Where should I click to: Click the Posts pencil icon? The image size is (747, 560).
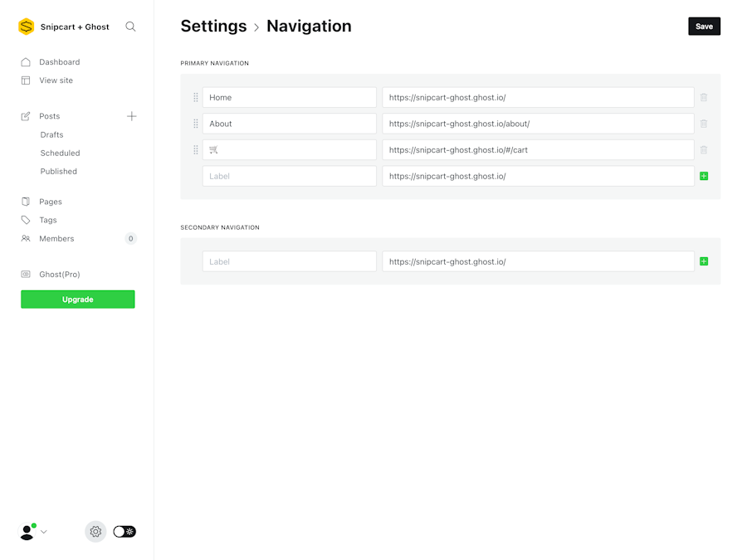[x=26, y=116]
